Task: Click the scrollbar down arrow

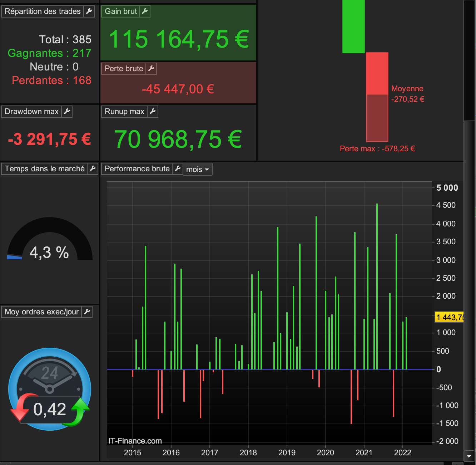Action: (469, 456)
